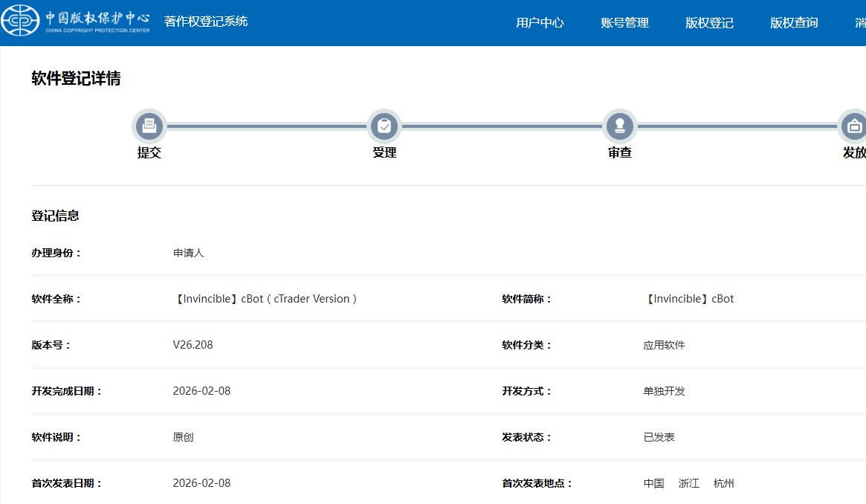
Task: Click the version value V26.208
Action: (193, 345)
